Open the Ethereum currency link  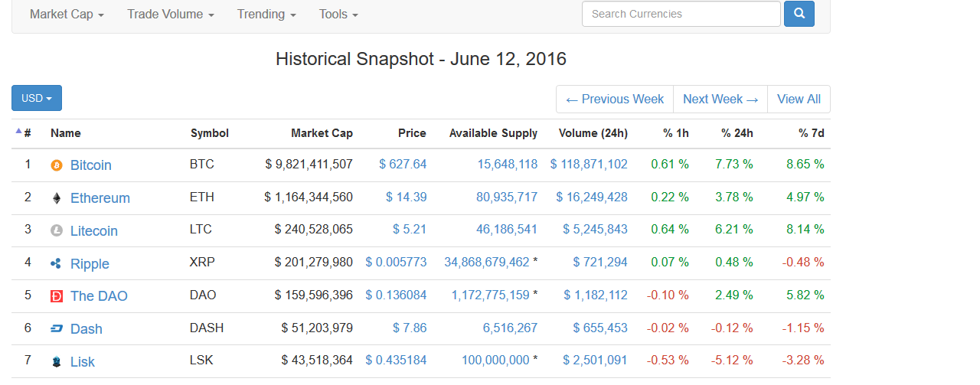tap(100, 198)
